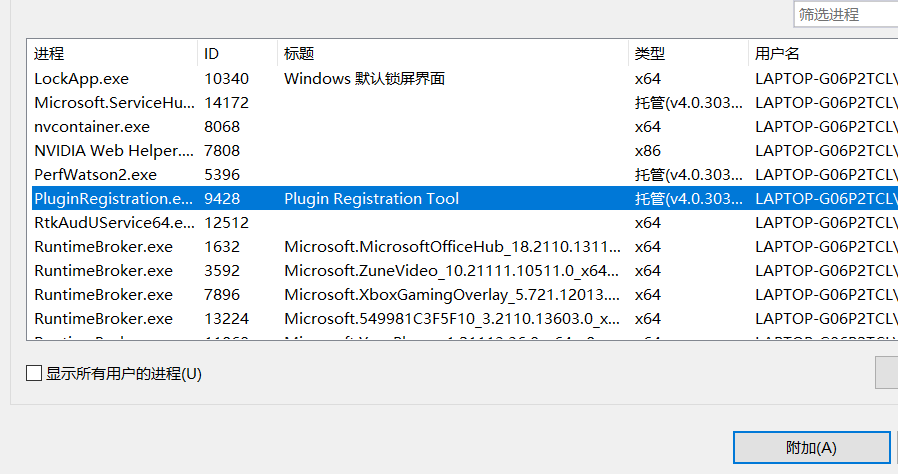Click the ID value 10340
Viewport: 898px width, 474px height.
click(227, 78)
